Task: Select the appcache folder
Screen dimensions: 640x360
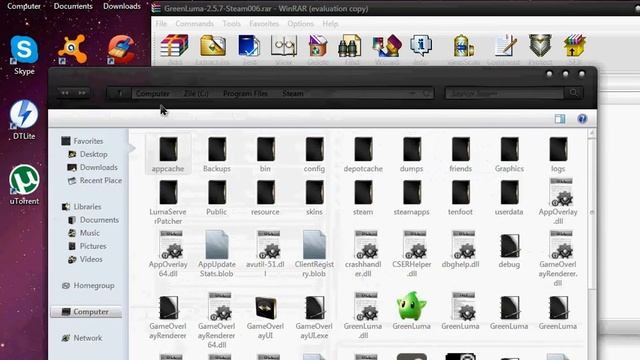Action: pyautogui.click(x=168, y=154)
